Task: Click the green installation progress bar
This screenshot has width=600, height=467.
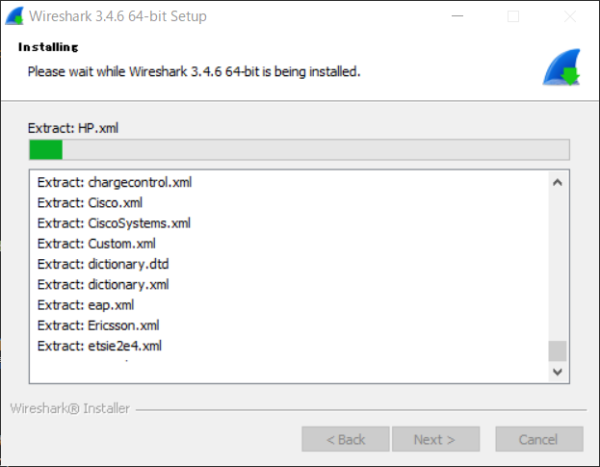Action: 299,150
